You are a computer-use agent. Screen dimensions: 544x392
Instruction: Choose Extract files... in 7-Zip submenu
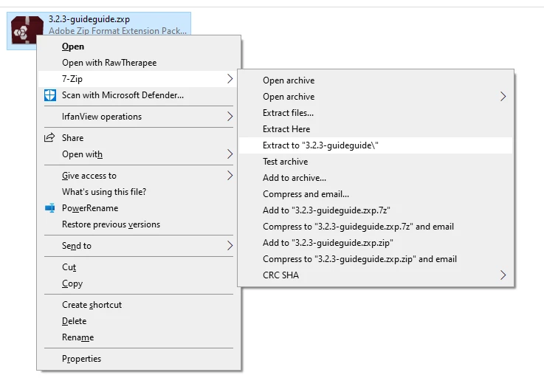tap(376, 113)
